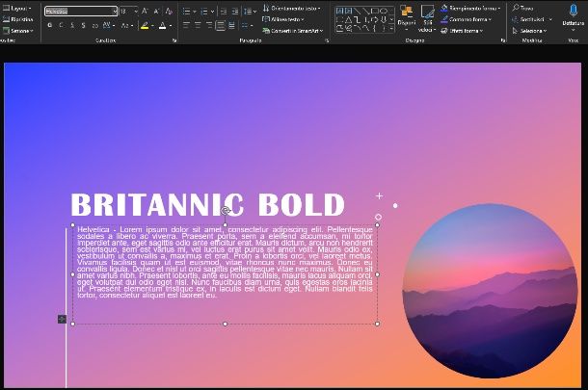Image resolution: width=588 pixels, height=390 pixels.
Task: Click autofit options icon beside text box
Action: pyautogui.click(x=62, y=319)
